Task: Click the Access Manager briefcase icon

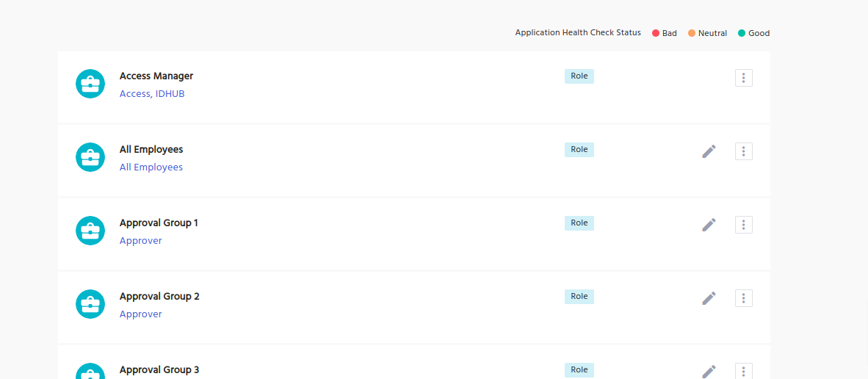Action: pyautogui.click(x=90, y=83)
